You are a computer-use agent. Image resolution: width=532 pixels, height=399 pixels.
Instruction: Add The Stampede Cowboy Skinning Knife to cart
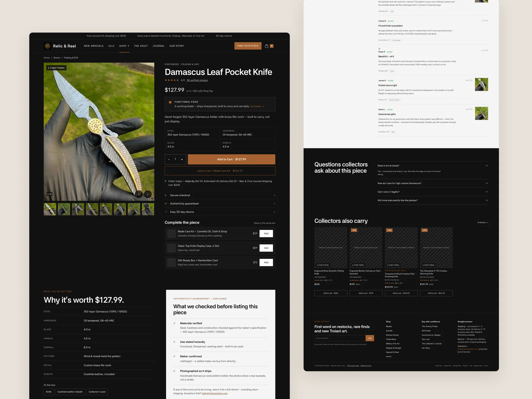click(436, 293)
